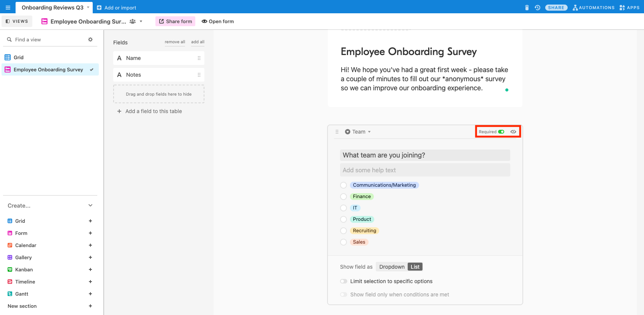Select the IT radio option
This screenshot has height=315, width=644.
(x=343, y=208)
